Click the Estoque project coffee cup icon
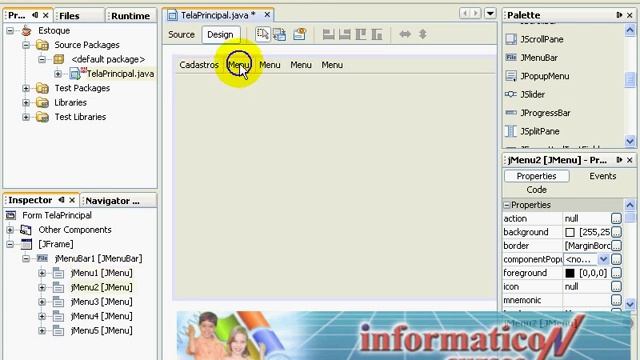This screenshot has width=640, height=360. pyautogui.click(x=27, y=31)
